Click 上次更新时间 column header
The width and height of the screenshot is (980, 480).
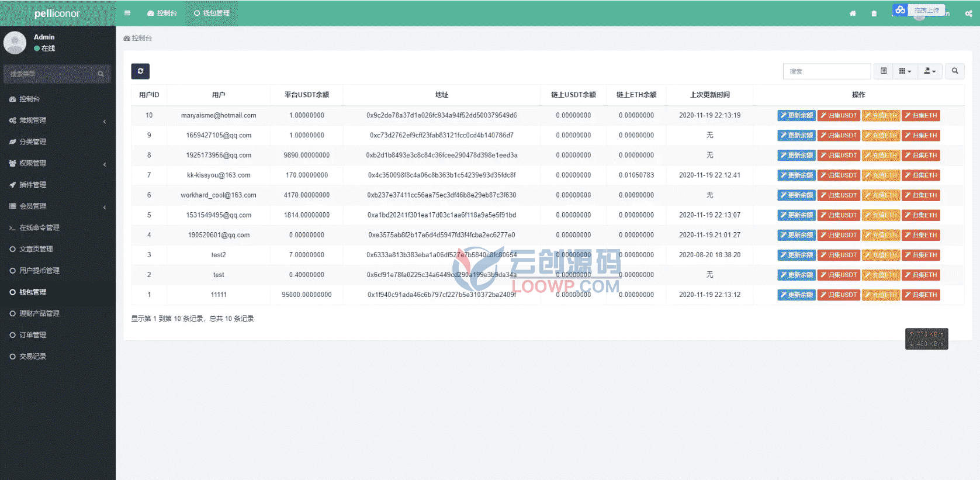710,95
